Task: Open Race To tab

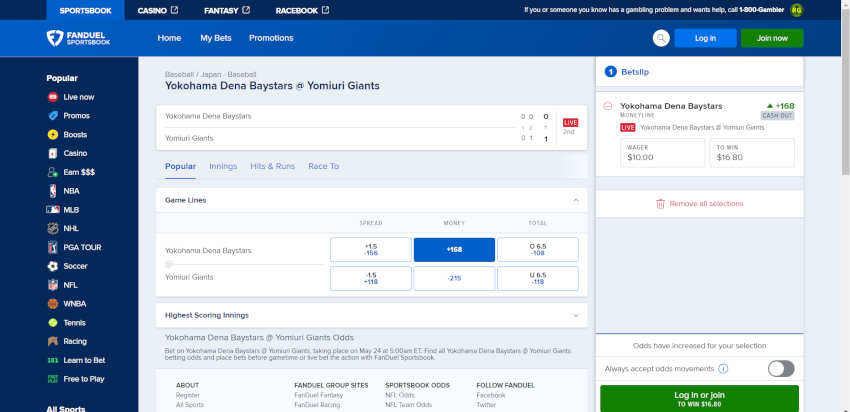Action: [x=324, y=166]
